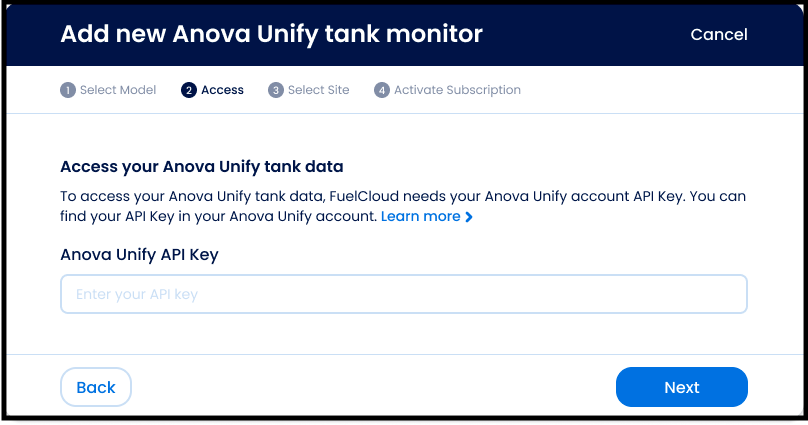The width and height of the screenshot is (808, 425).
Task: Click the Add new Anova Unify tank monitor title
Action: (x=271, y=34)
